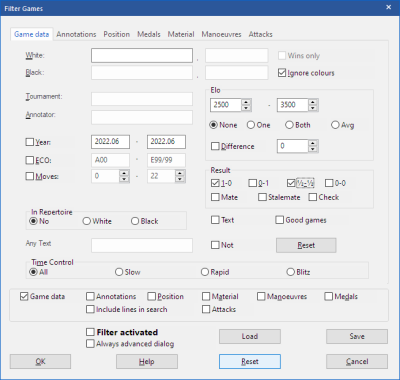400x380 pixels.
Task: Increase minimum moves with up arrow
Action: tap(124, 173)
